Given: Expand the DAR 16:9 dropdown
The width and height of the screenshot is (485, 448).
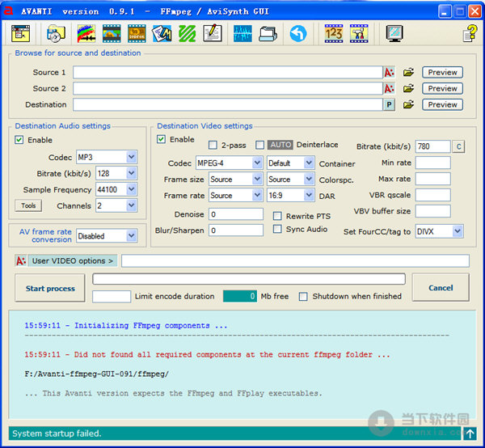Looking at the screenshot, I should (309, 195).
